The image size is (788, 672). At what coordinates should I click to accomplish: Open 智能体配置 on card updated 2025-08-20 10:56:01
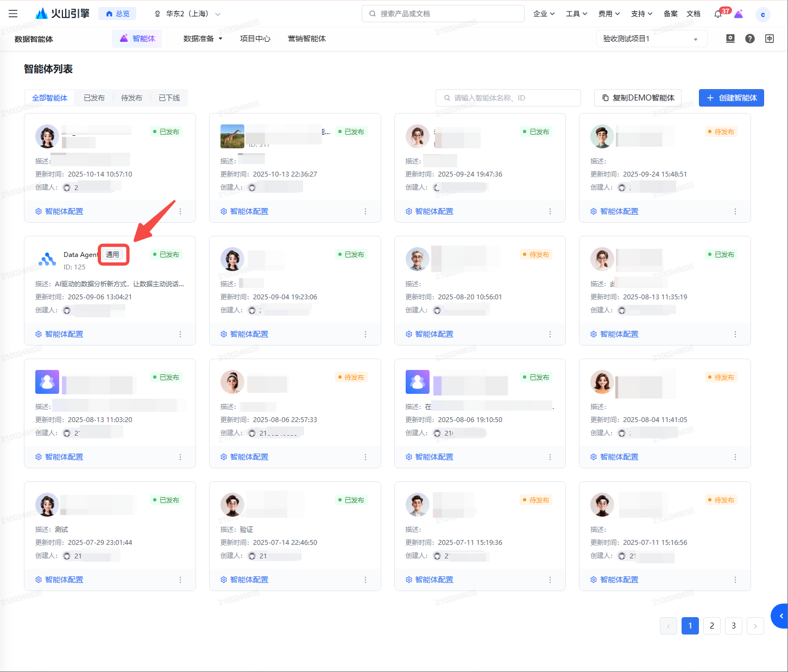429,334
